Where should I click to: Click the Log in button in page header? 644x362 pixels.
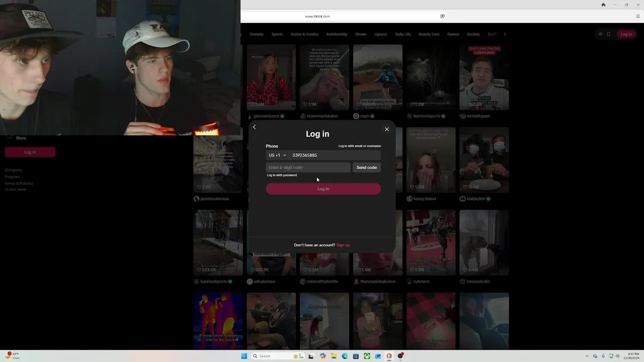coord(626,34)
